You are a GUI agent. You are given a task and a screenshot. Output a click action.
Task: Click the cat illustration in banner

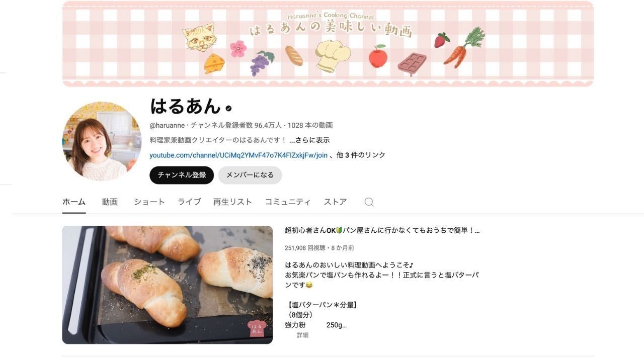(199, 37)
